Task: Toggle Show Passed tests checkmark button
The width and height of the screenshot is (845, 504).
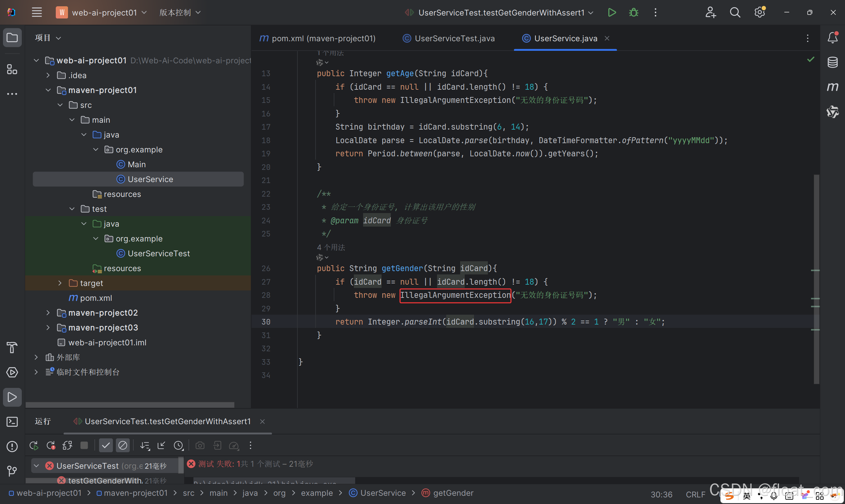Action: [106, 446]
